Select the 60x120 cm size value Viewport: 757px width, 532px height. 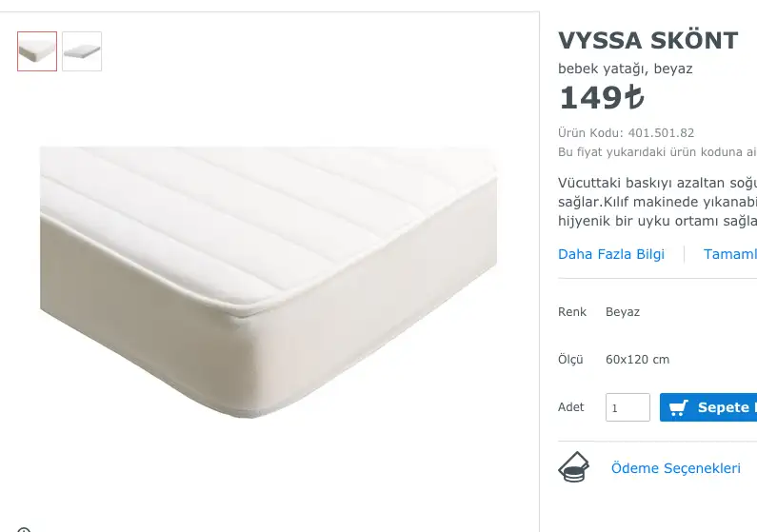tap(638, 360)
